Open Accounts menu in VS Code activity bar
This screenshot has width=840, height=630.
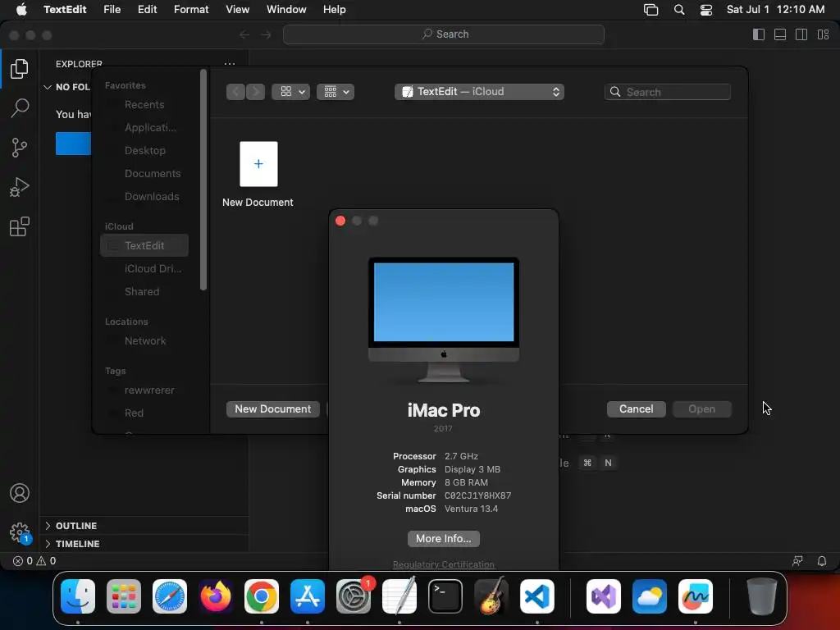click(x=20, y=493)
